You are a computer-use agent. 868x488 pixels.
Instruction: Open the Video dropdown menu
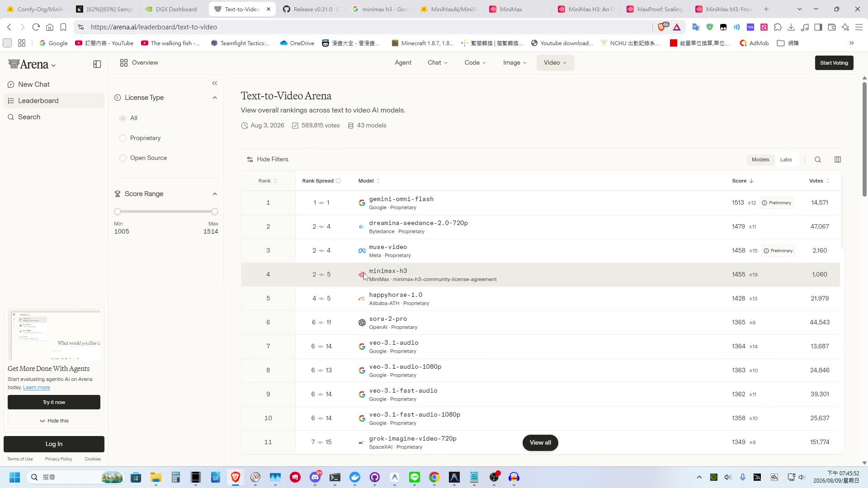tap(555, 63)
